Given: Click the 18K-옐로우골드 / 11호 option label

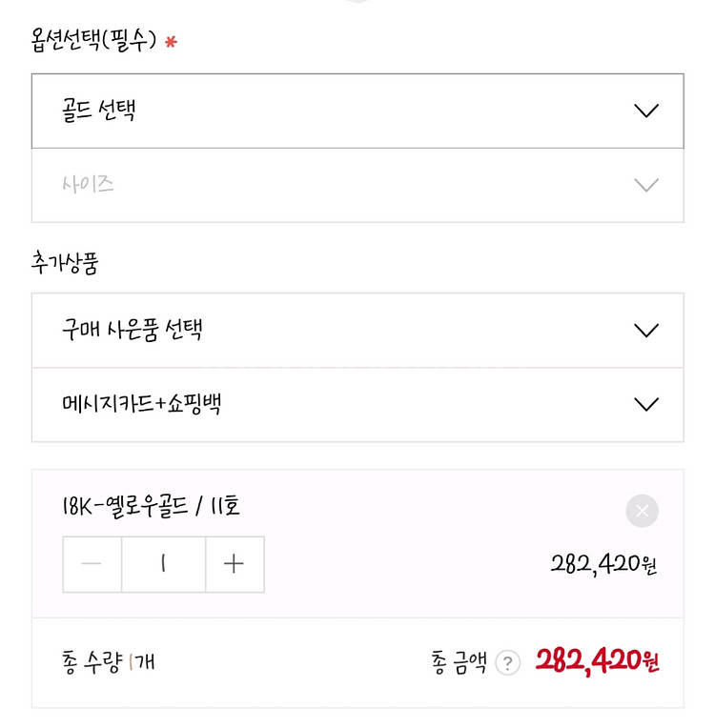Looking at the screenshot, I should 151,506.
